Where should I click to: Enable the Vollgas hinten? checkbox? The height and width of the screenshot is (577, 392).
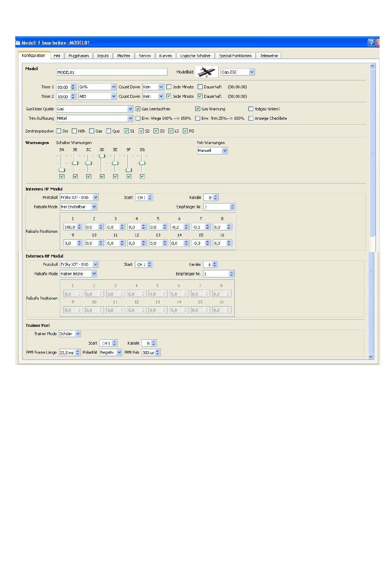click(251, 109)
